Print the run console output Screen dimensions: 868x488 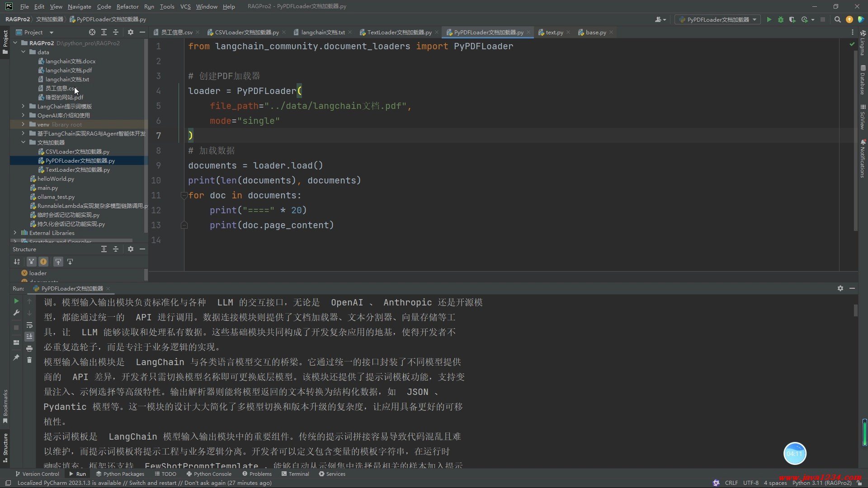(29, 348)
